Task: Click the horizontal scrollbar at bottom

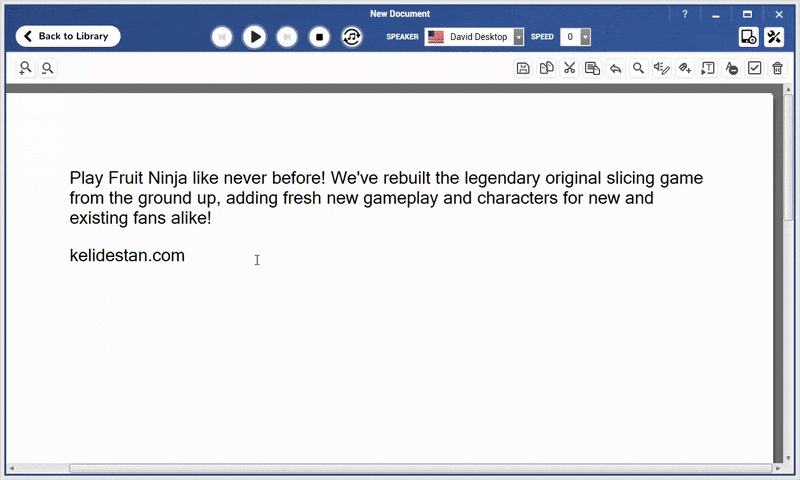Action: click(420, 468)
